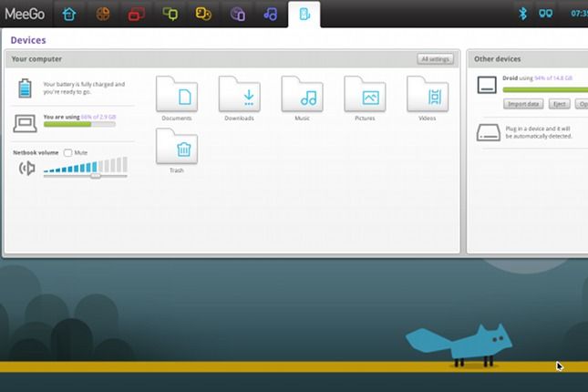Switch to the orange Applications tab

click(x=103, y=14)
